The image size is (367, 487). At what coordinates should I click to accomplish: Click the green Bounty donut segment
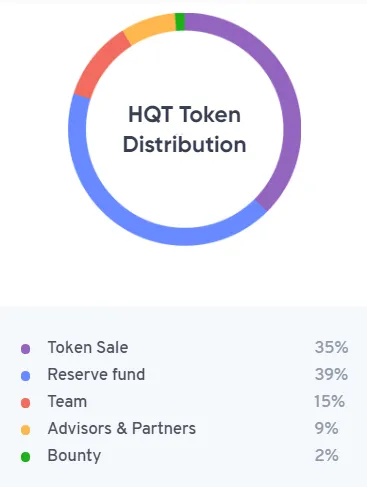click(180, 22)
